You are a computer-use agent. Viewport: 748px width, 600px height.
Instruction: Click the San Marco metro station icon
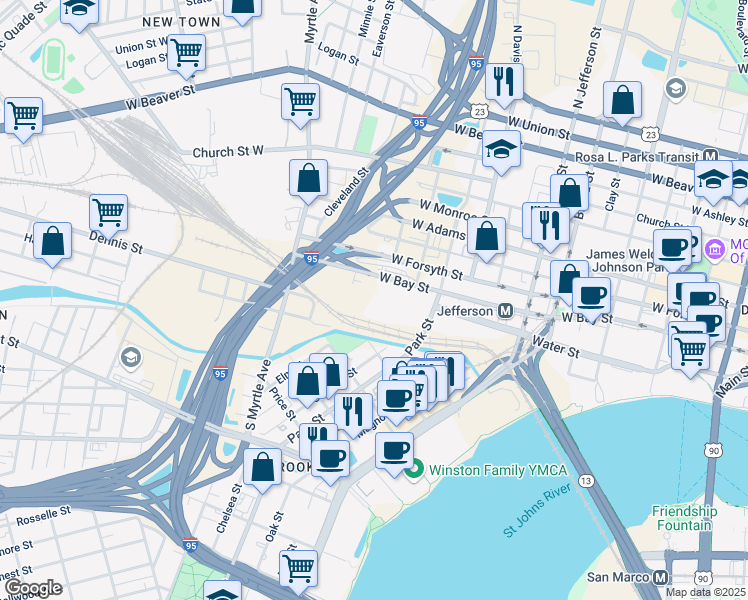point(661,578)
